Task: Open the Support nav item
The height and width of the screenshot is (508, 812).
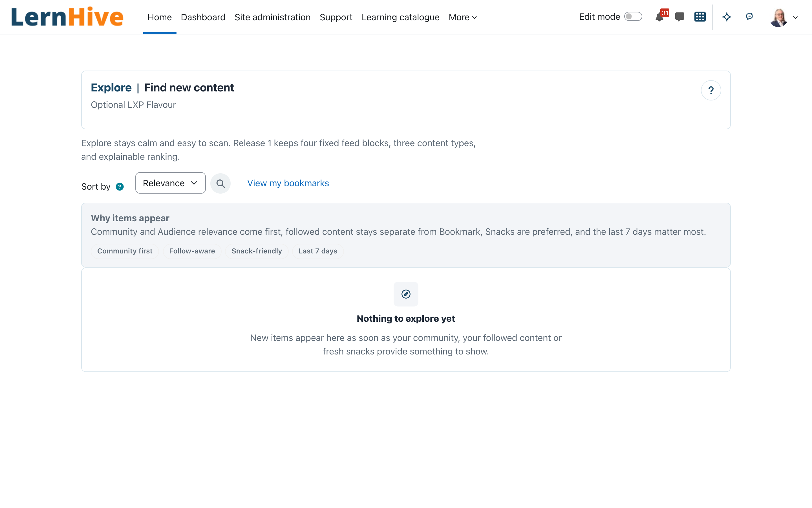Action: point(336,17)
